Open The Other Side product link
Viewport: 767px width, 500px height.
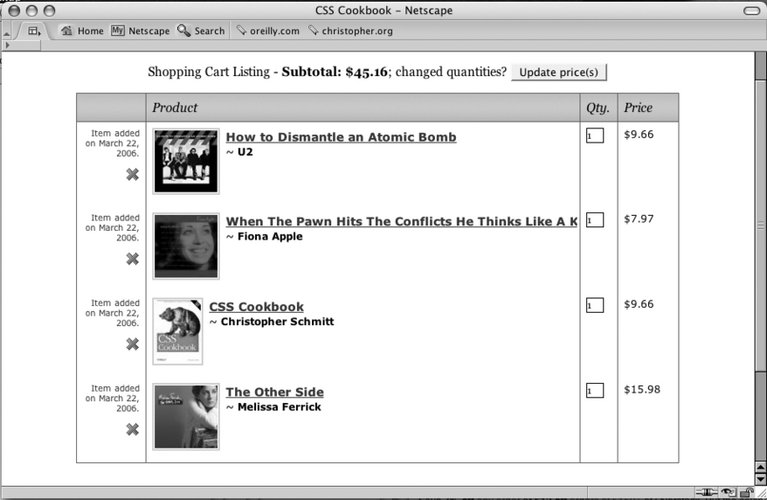point(274,392)
